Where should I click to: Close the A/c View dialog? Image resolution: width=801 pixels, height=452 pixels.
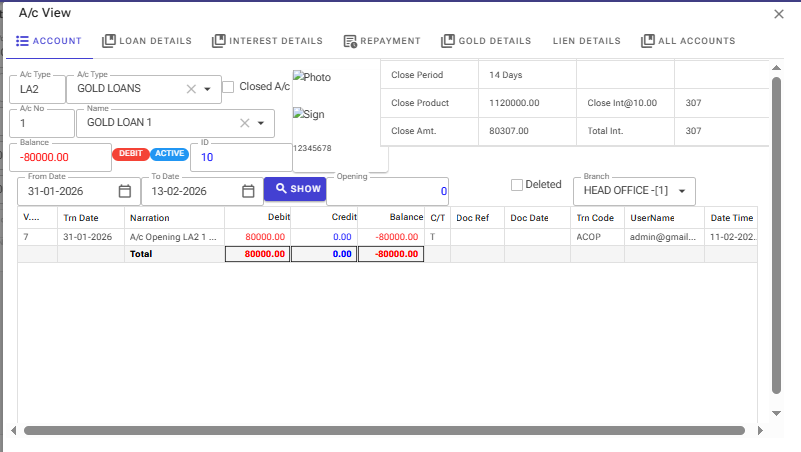(779, 13)
